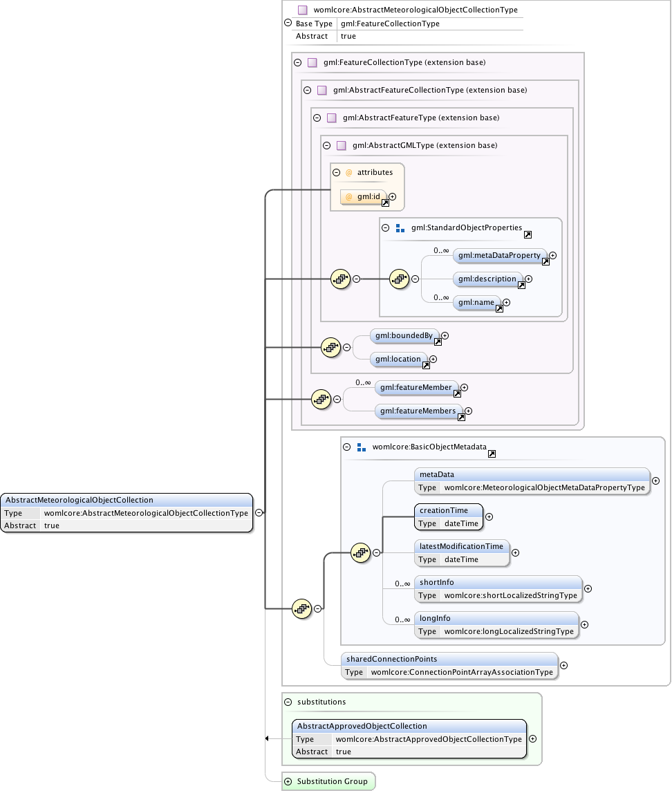The image size is (672, 793).
Task: Expand the metaData element
Action: coord(656,481)
